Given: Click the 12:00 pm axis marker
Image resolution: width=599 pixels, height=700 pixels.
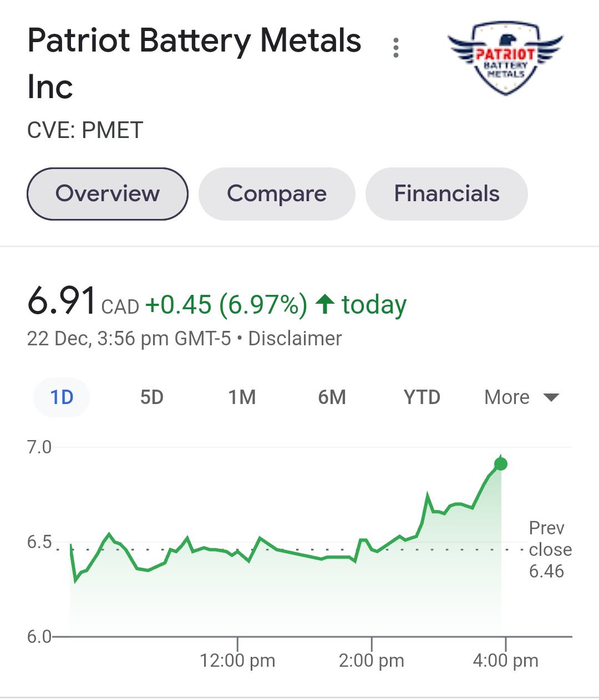Looking at the screenshot, I should 237,660.
